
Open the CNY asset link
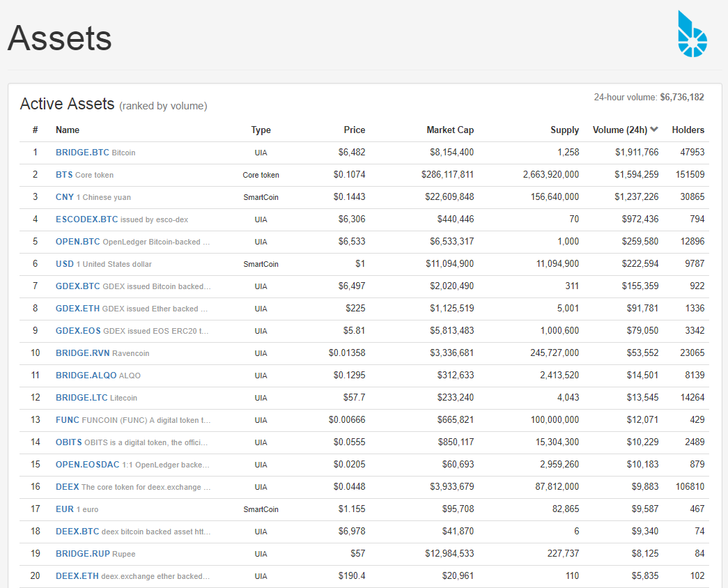65,197
